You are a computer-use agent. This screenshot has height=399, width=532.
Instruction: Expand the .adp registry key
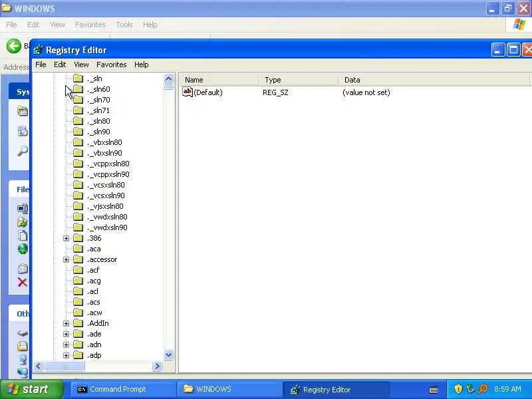click(66, 355)
